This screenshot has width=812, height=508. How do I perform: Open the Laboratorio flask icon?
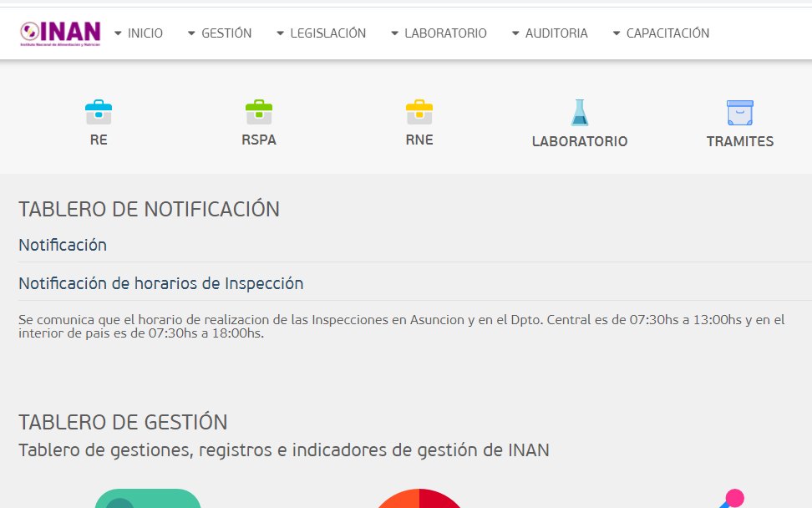(580, 112)
